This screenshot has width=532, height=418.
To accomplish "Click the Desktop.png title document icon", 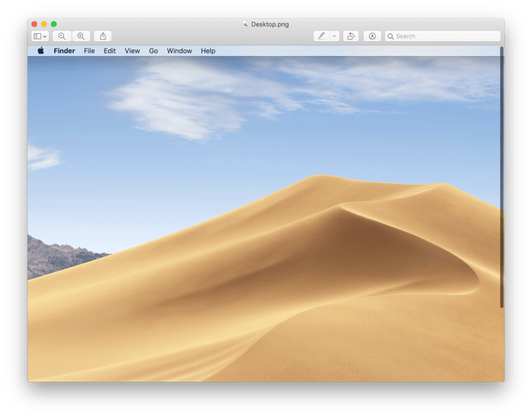I will tap(246, 24).
